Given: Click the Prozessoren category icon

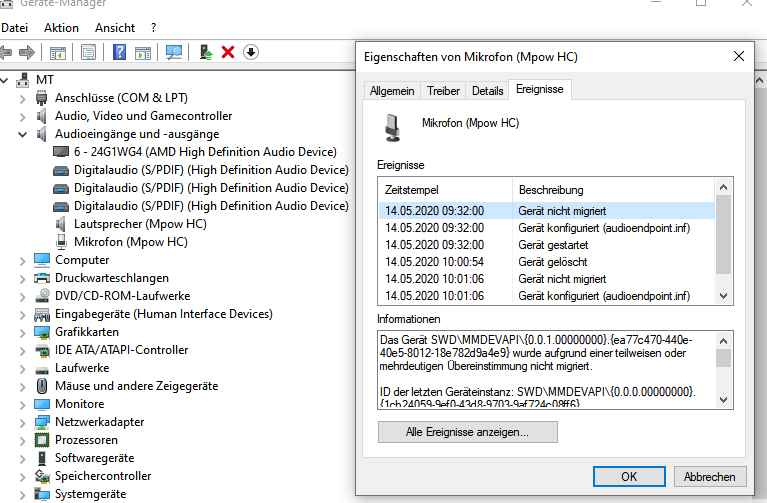Looking at the screenshot, I should pyautogui.click(x=42, y=440).
